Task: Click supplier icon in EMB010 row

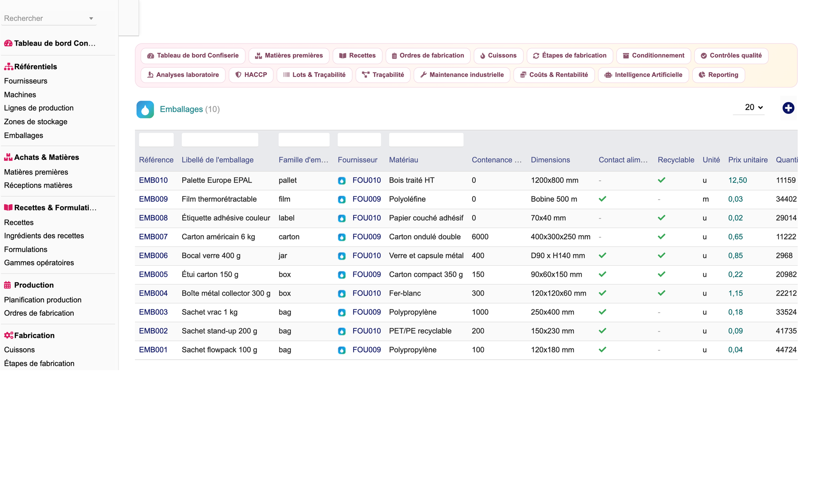Action: coord(342,181)
